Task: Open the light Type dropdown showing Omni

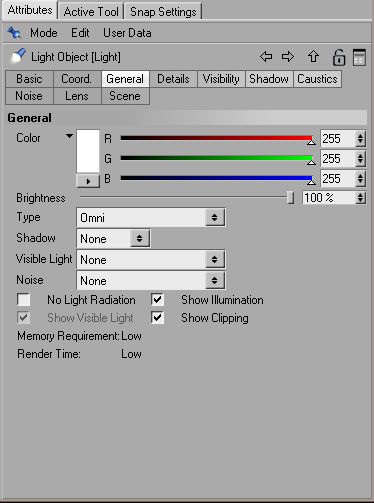Action: pos(151,218)
